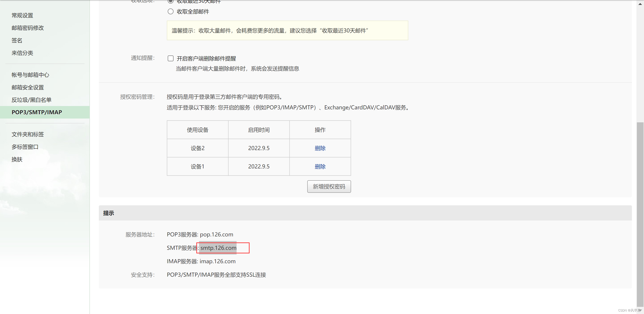Click the 新增授权密码 button

[329, 187]
